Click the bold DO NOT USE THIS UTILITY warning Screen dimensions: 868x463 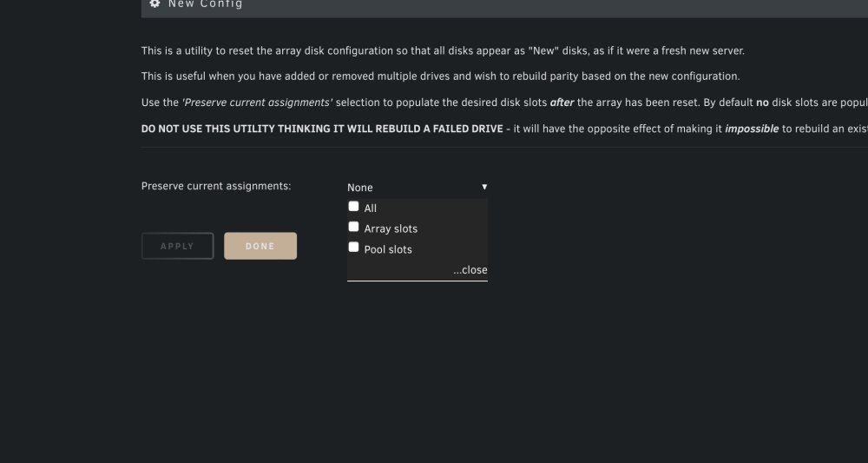pos(322,129)
